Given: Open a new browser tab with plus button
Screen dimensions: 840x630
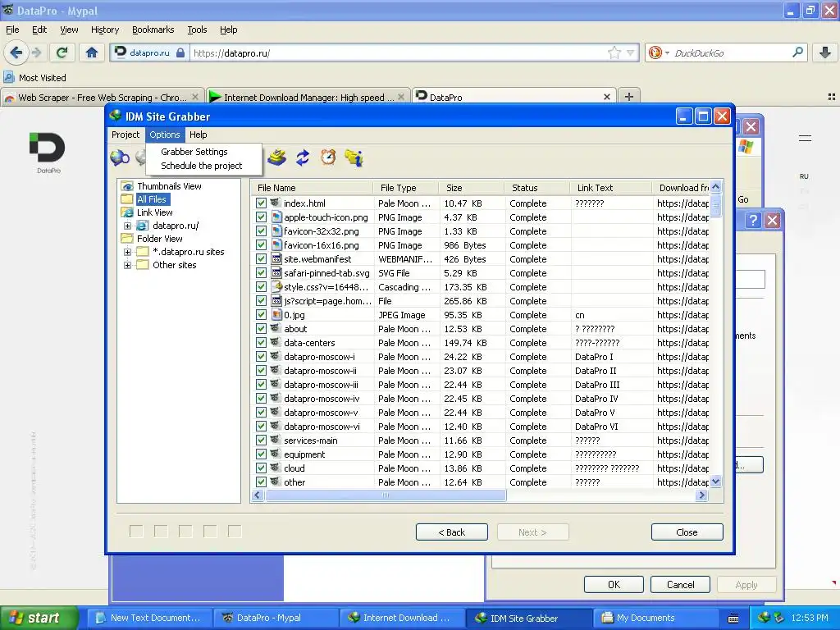Looking at the screenshot, I should click(x=629, y=97).
